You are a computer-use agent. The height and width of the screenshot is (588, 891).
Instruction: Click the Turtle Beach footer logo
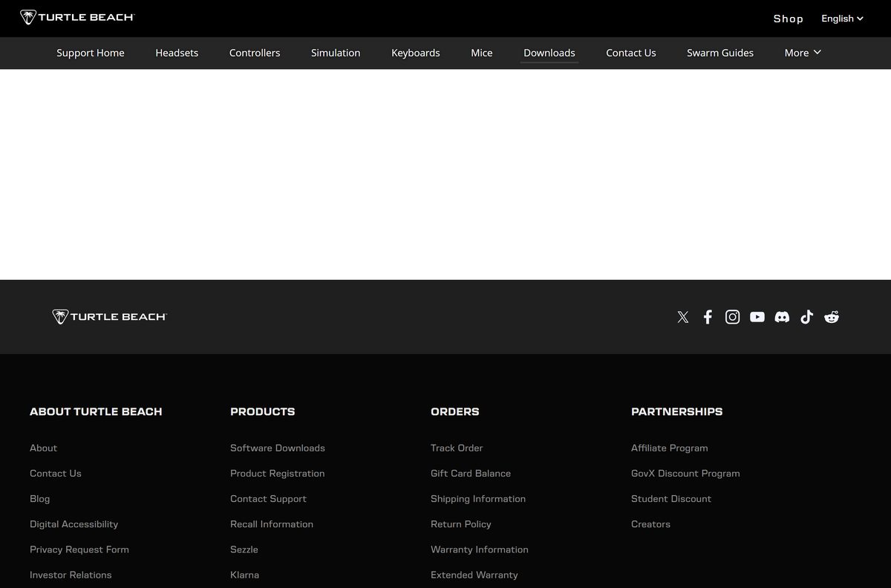pyautogui.click(x=110, y=317)
